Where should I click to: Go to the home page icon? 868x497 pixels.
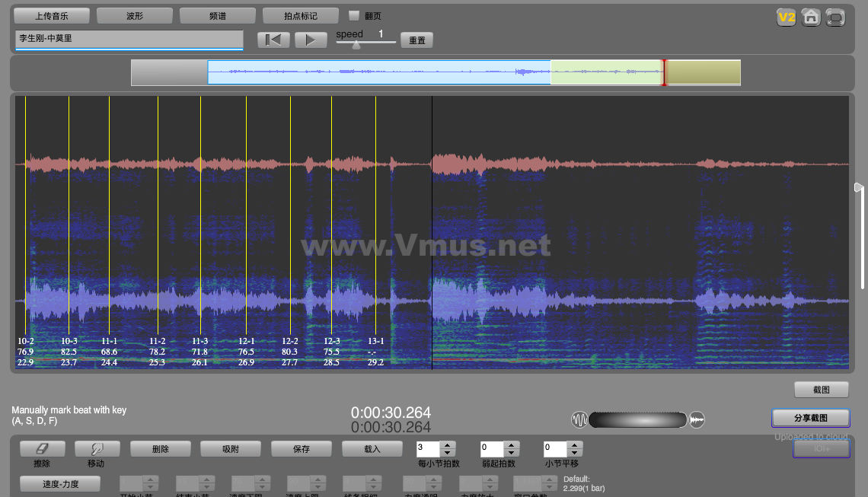click(810, 18)
